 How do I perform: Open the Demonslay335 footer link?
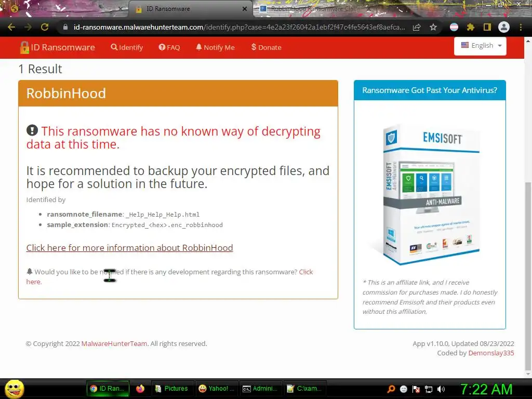pos(491,353)
